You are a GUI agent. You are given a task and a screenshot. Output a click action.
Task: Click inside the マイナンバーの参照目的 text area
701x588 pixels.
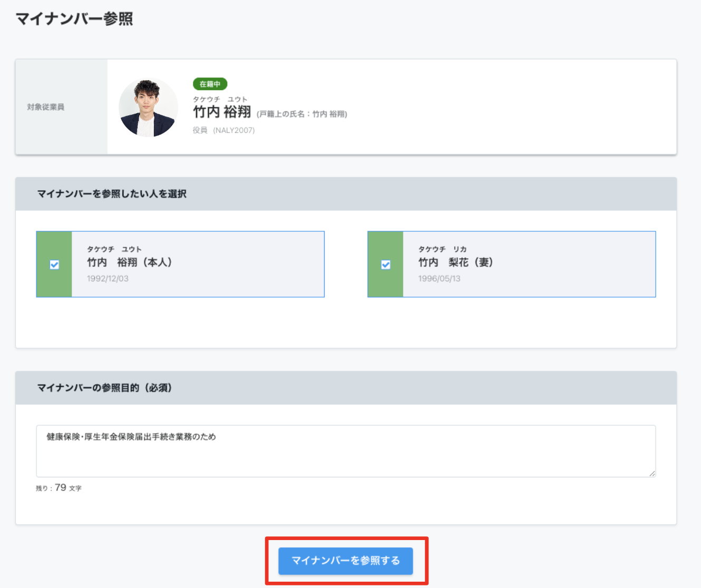point(346,451)
